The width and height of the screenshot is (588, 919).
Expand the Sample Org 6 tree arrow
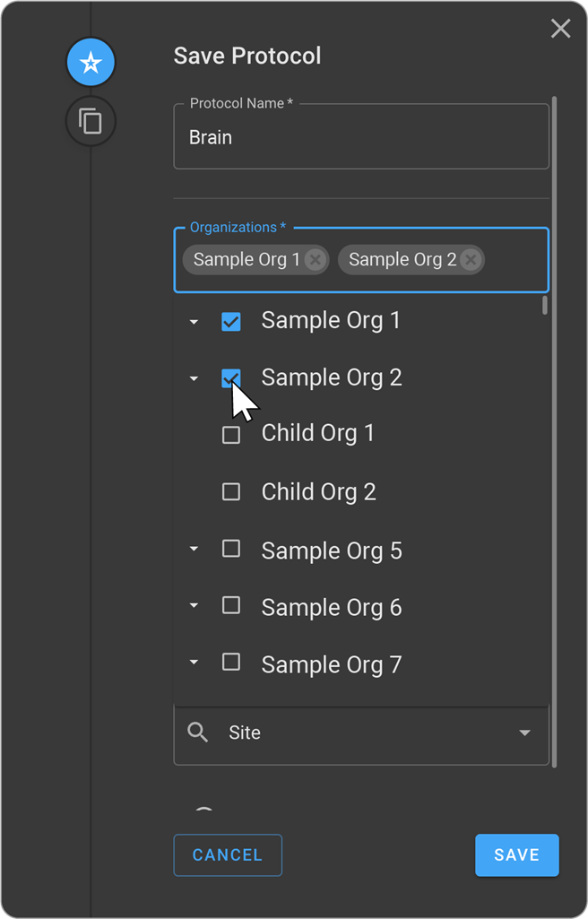(194, 606)
